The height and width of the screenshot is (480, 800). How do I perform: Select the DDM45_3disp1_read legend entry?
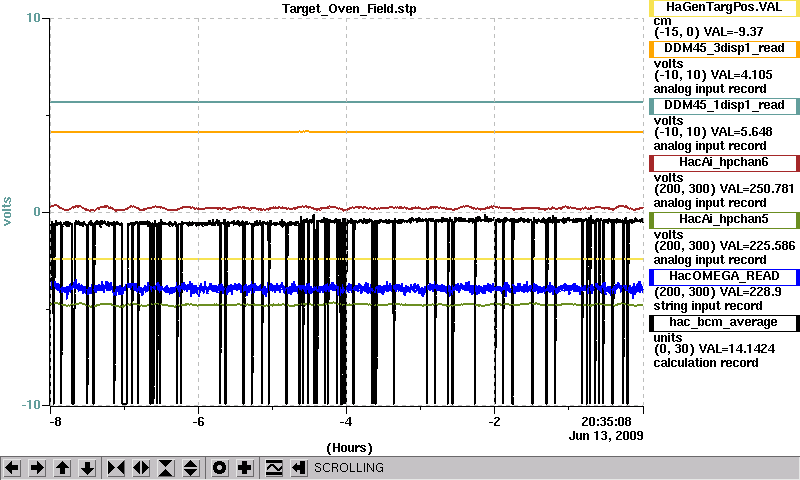point(724,49)
